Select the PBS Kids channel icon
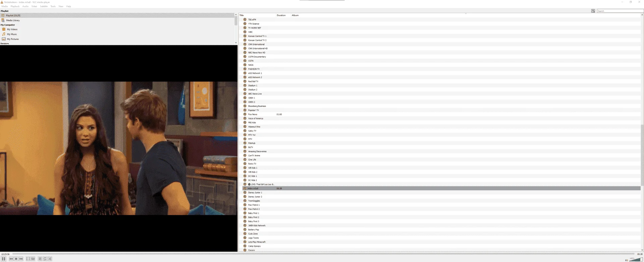Viewport: 644px width, 262px height. (x=245, y=123)
